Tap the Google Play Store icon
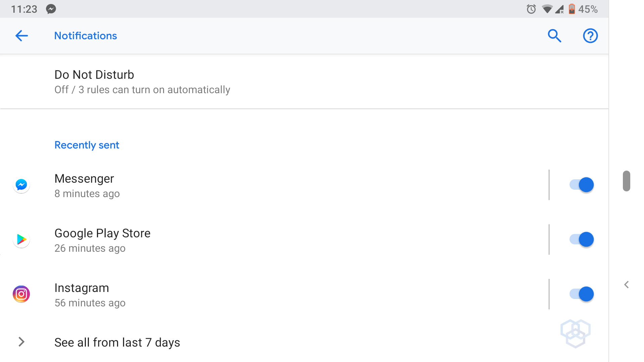The image size is (644, 362). tap(21, 239)
